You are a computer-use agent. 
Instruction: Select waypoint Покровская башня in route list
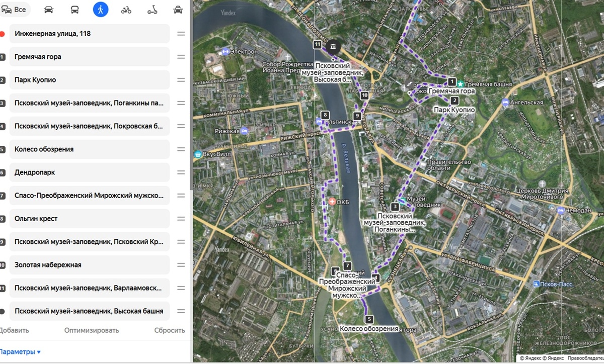point(90,126)
